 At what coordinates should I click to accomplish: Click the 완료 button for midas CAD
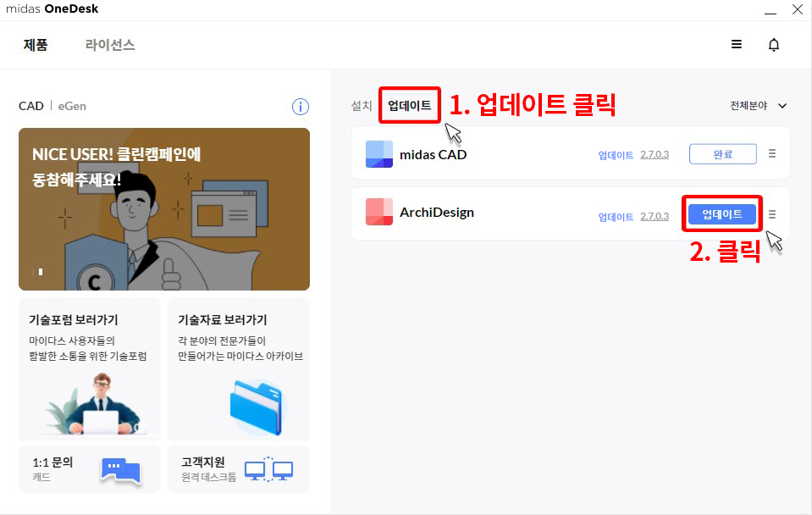(x=722, y=154)
